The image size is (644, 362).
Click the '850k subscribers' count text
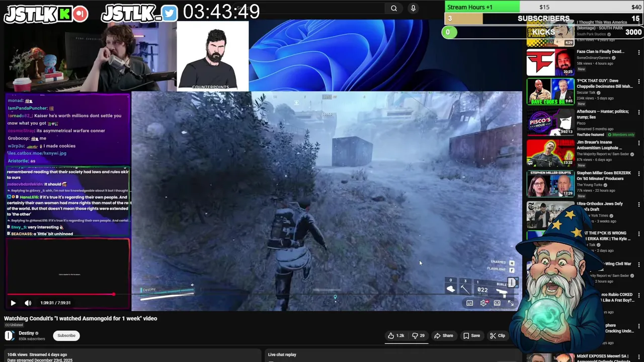pos(32,339)
